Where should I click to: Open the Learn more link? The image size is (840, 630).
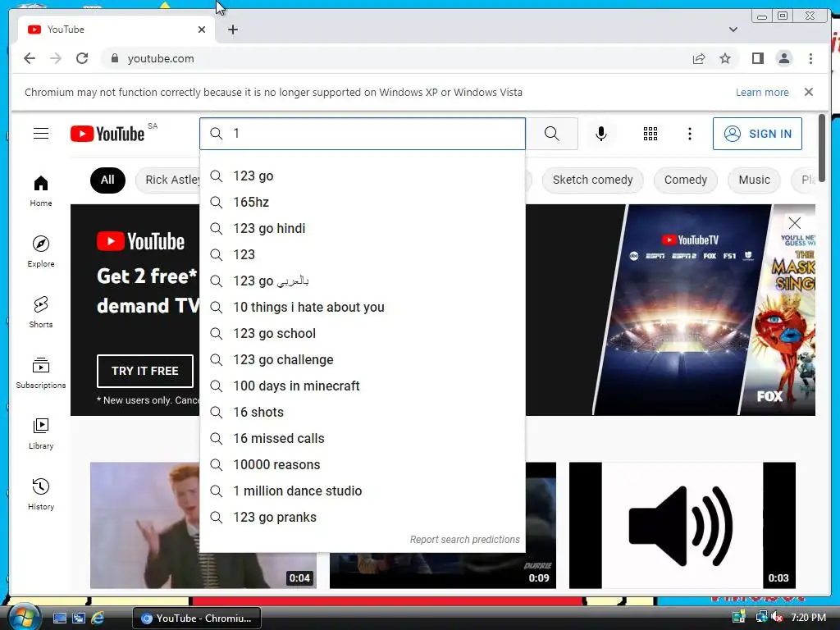762,92
